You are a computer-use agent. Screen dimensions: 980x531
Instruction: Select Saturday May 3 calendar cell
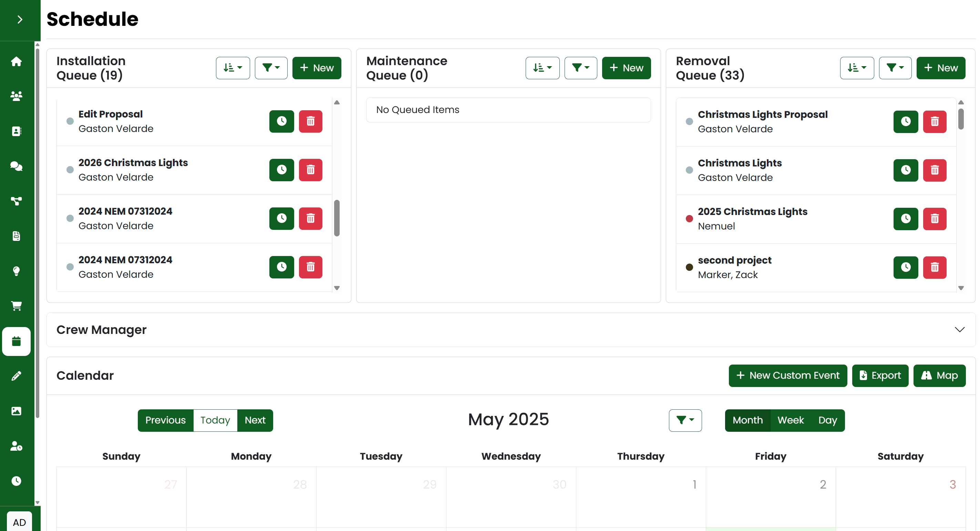(900, 497)
